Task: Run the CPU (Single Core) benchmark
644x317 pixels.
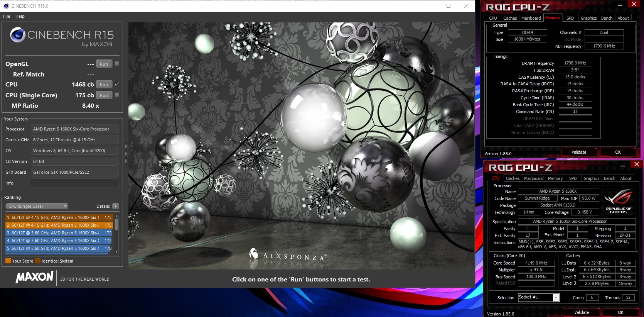Action: [104, 95]
